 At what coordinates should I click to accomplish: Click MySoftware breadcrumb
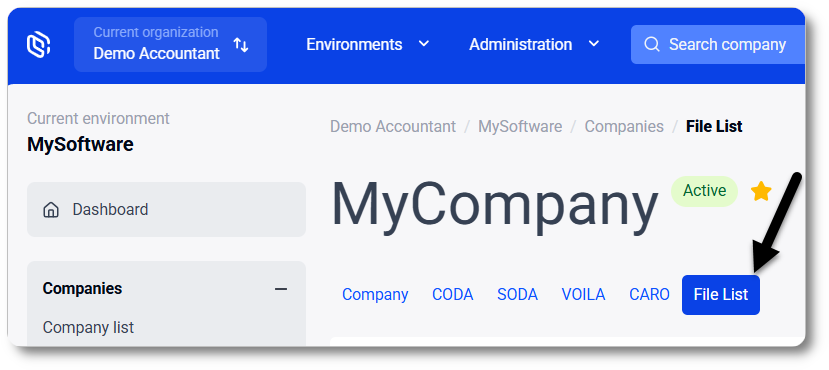click(x=520, y=127)
